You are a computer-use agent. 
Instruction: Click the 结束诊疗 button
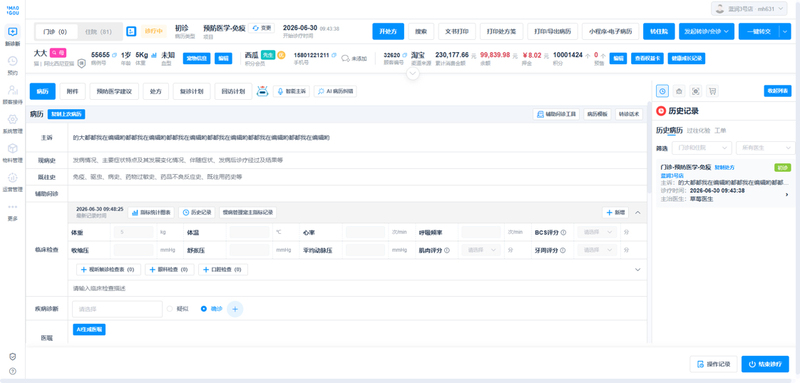765,364
